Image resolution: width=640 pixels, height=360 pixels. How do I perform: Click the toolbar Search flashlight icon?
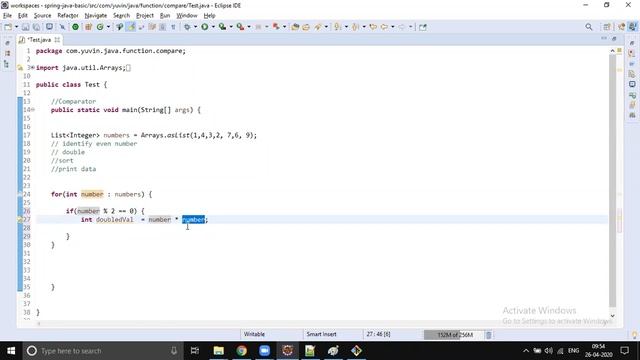(x=318, y=27)
